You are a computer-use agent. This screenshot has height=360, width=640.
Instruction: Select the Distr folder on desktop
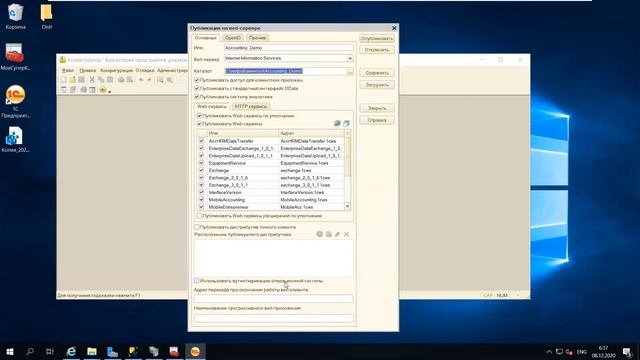pos(47,16)
